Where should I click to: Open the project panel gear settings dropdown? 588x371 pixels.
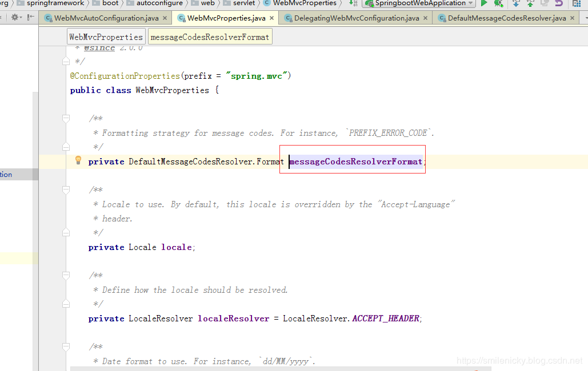point(16,17)
